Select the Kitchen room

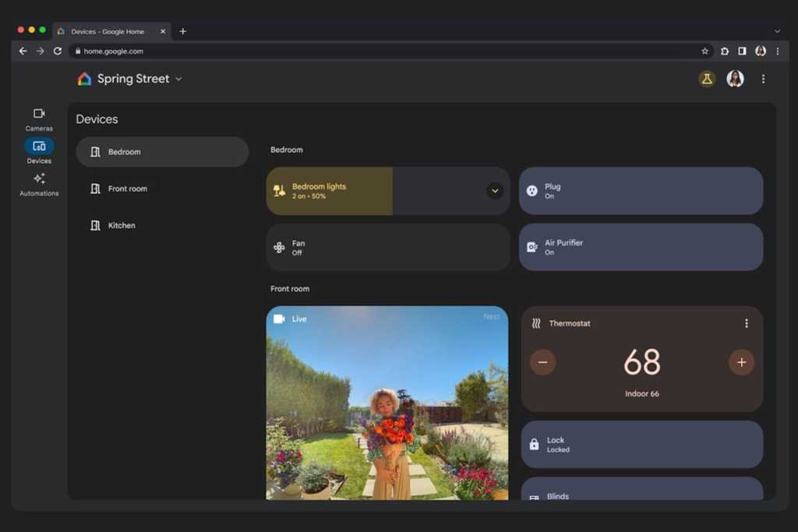[x=122, y=225]
